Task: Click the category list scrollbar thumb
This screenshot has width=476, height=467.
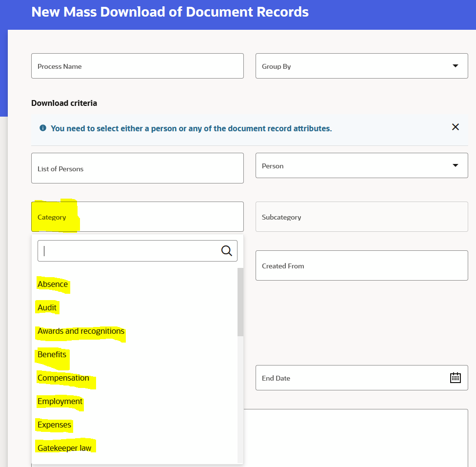Action: click(240, 302)
